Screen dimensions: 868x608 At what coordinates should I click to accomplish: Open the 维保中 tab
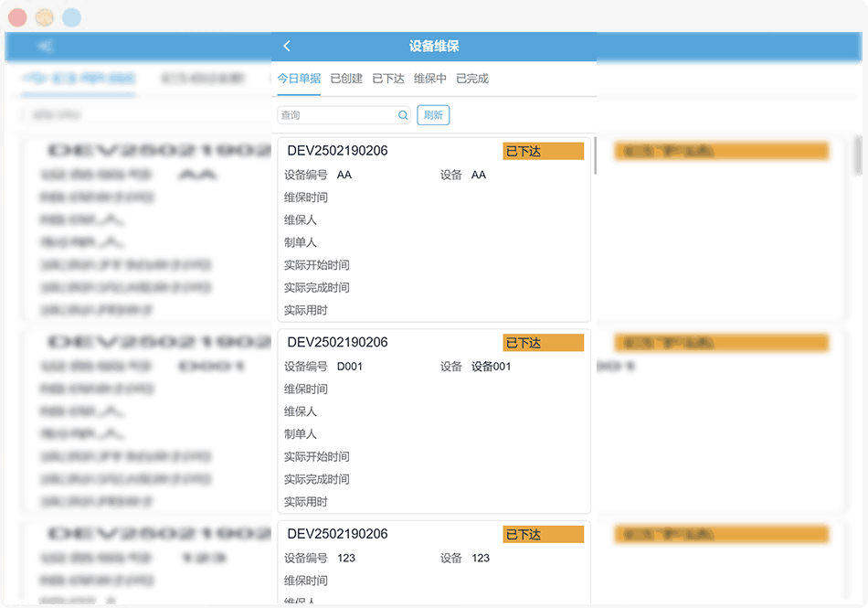[x=430, y=79]
